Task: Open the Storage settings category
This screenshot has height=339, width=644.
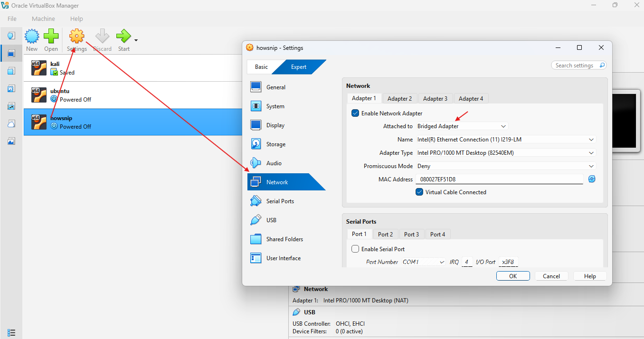Action: point(286,144)
